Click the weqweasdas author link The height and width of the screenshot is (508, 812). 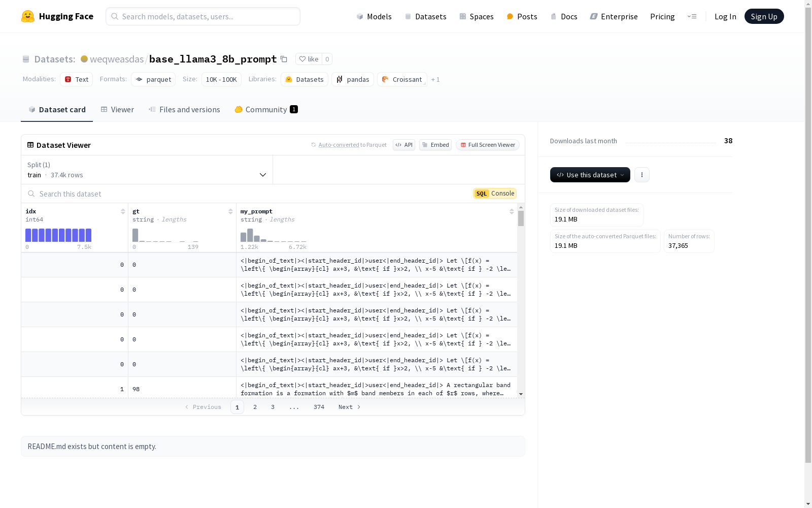[x=117, y=59]
